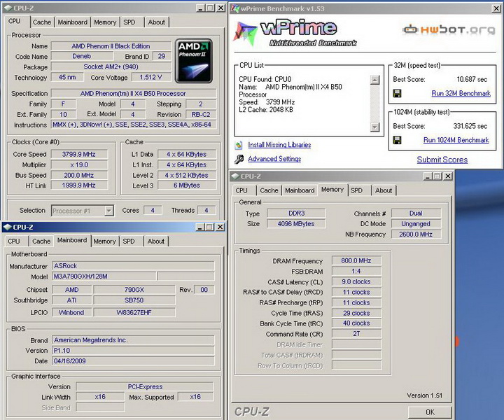Click the Submit Scores link
Screen dimensions: 504x420
pyautogui.click(x=442, y=160)
